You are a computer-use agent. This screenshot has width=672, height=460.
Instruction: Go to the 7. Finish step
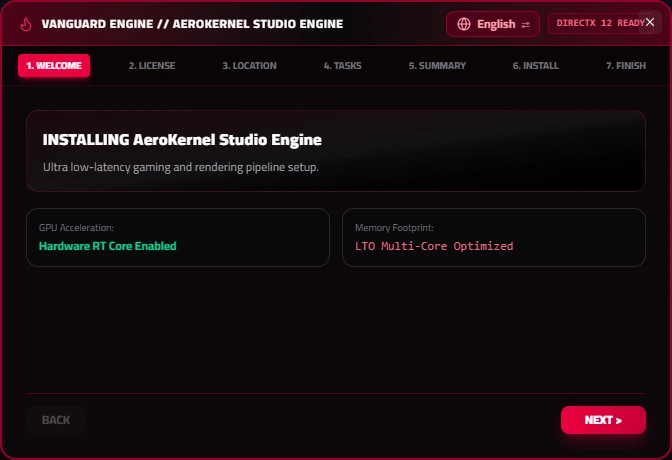[x=626, y=66]
